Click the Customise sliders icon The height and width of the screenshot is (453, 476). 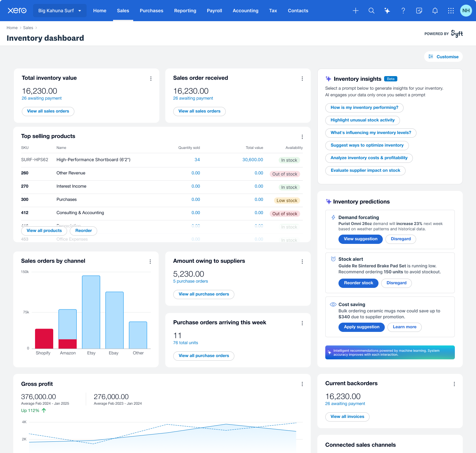click(x=431, y=57)
